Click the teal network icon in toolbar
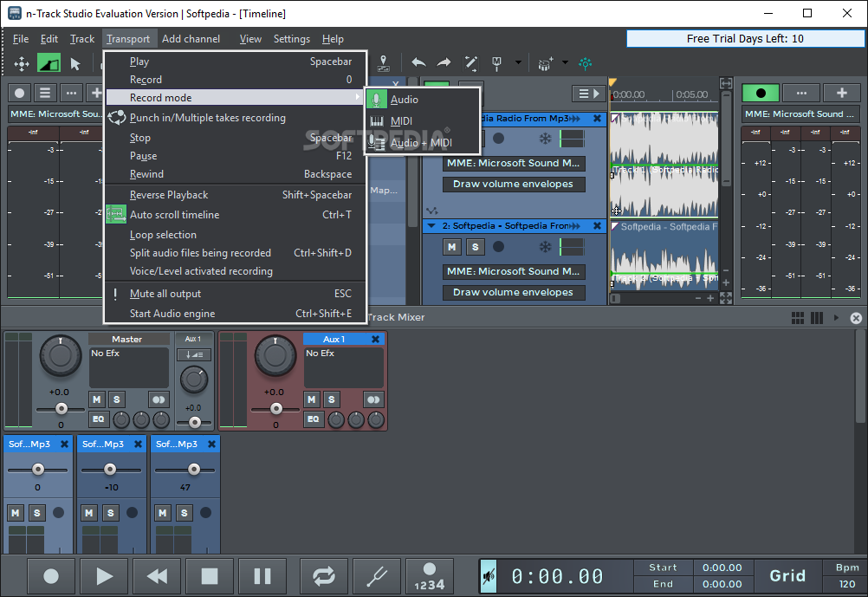This screenshot has height=597, width=868. [585, 63]
